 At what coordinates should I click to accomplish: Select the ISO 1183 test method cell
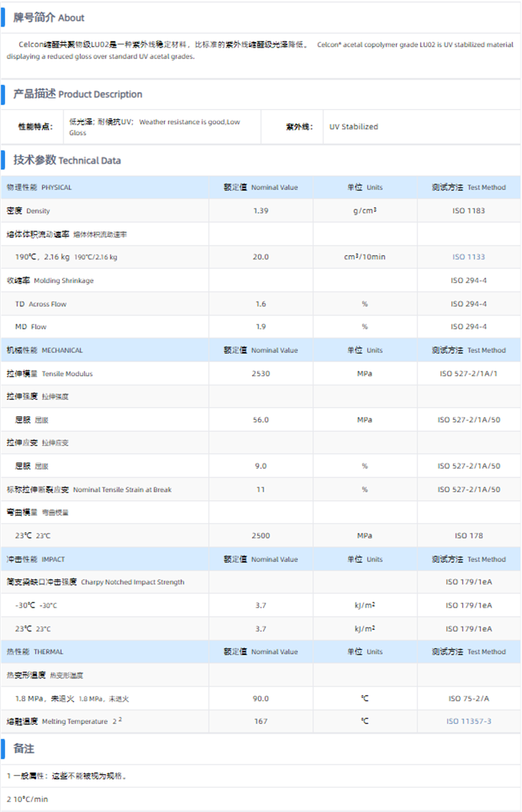(468, 211)
